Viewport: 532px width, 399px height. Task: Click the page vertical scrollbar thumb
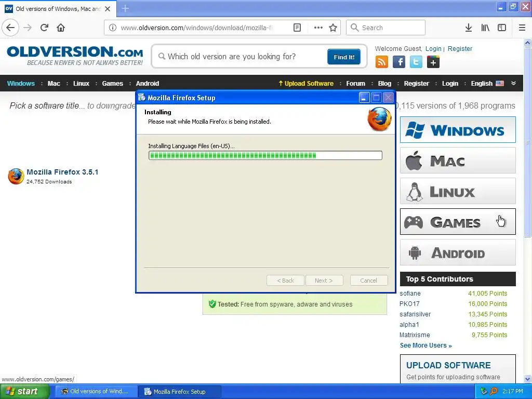coord(528,142)
